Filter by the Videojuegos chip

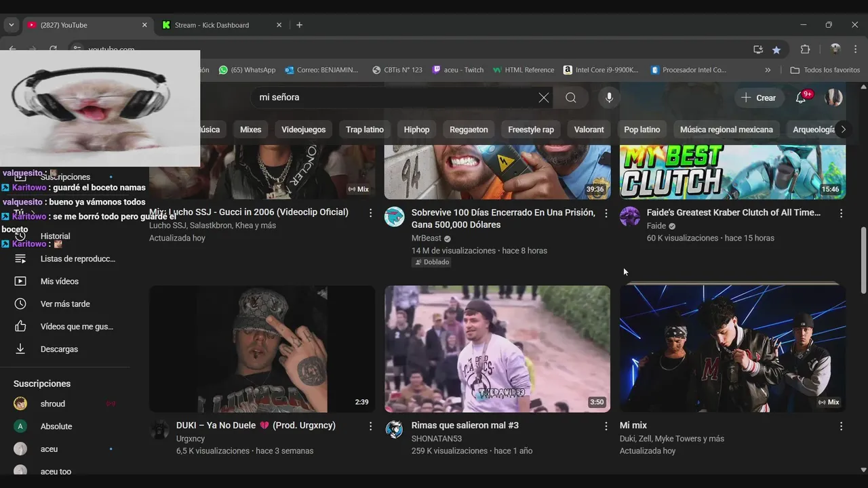(303, 129)
